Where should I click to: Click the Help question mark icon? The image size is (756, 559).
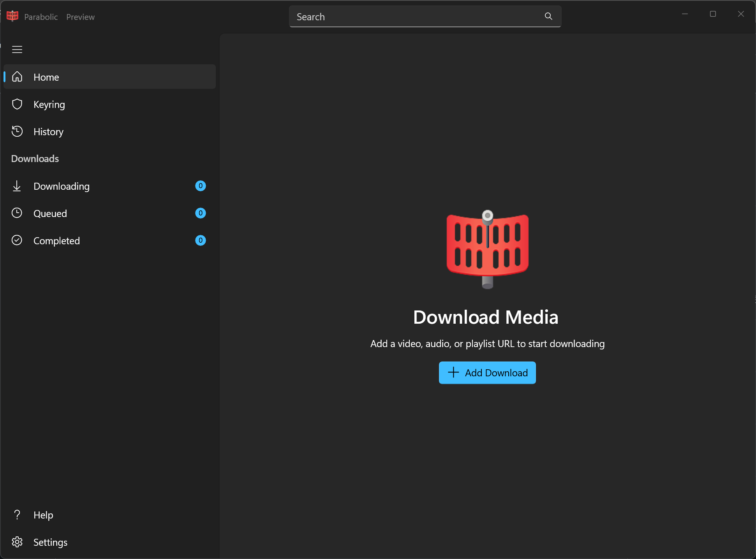[17, 515]
